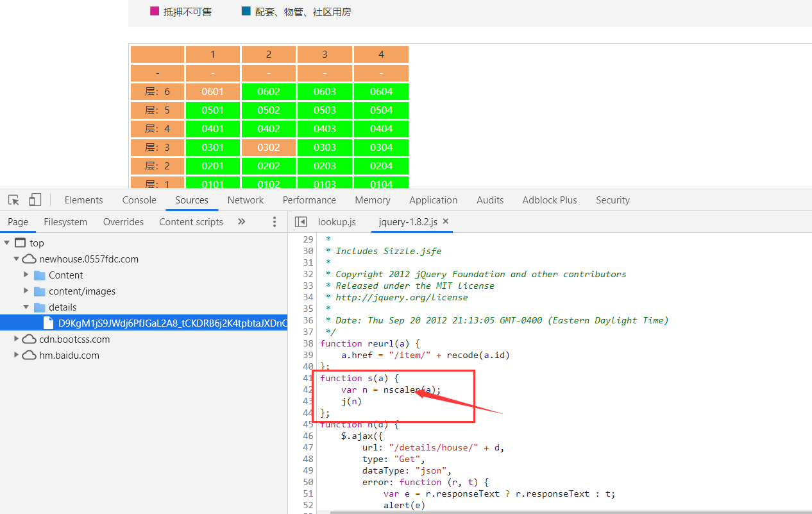Switch to the Network panel tab
Screen dimensions: 812x514
(x=246, y=200)
